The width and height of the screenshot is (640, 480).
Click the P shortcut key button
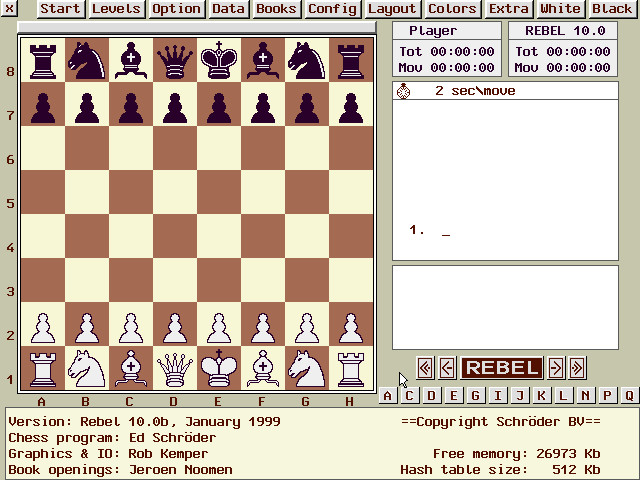pyautogui.click(x=607, y=396)
